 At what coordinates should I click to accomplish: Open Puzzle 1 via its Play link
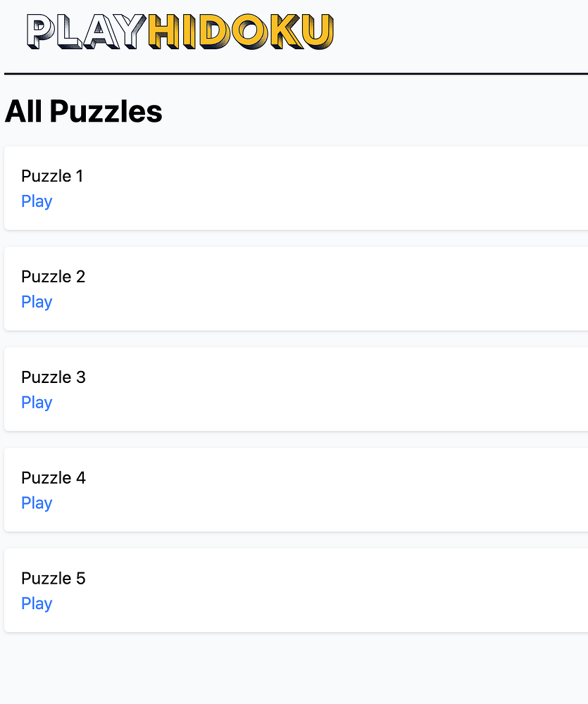click(x=37, y=201)
